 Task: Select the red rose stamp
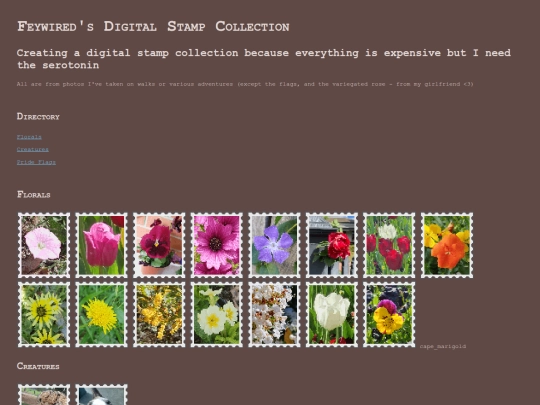(332, 245)
